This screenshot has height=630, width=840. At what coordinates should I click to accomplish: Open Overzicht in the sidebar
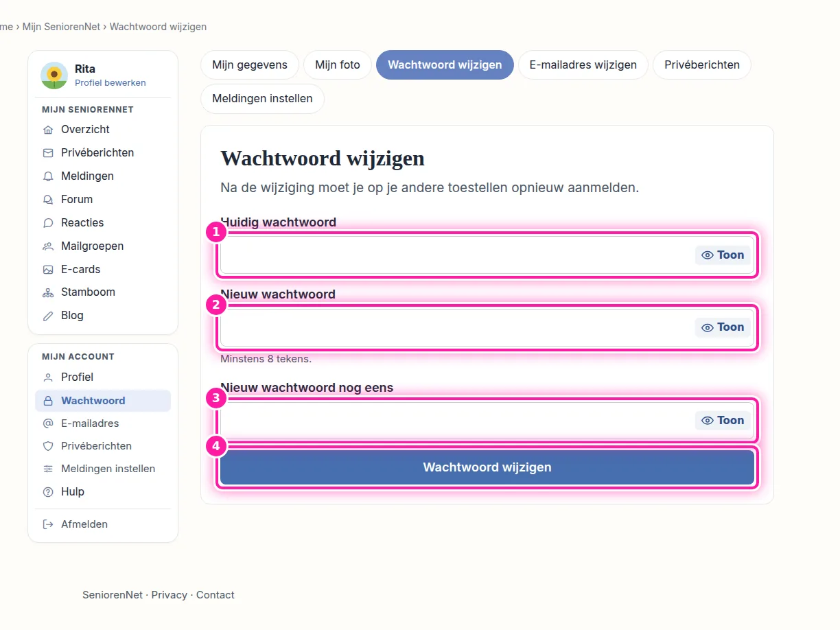(103, 130)
